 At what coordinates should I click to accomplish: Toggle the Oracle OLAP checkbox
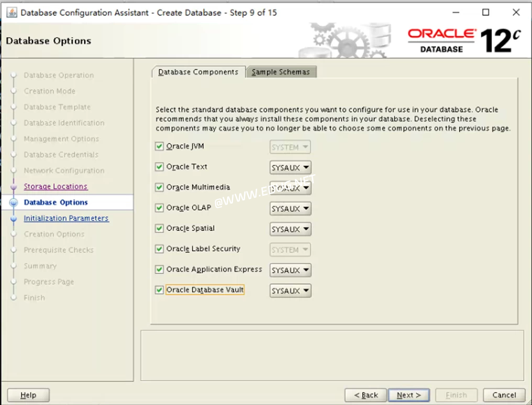(x=159, y=208)
